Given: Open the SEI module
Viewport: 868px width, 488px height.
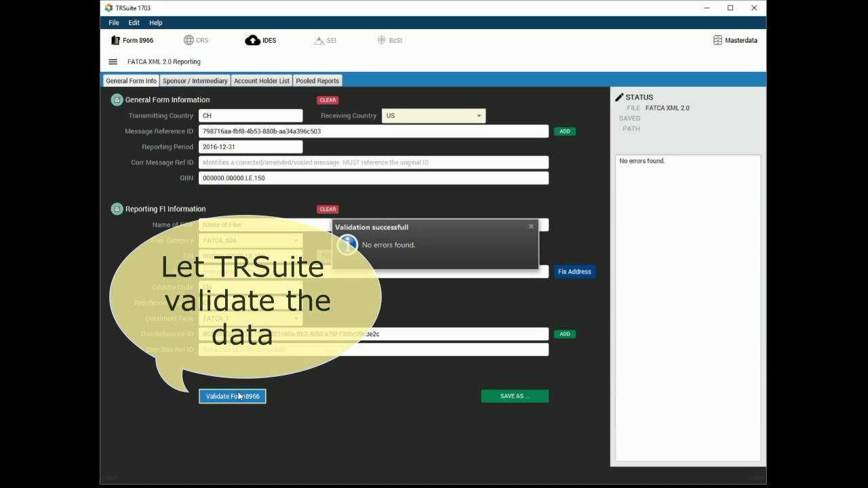Looking at the screenshot, I should (x=325, y=40).
